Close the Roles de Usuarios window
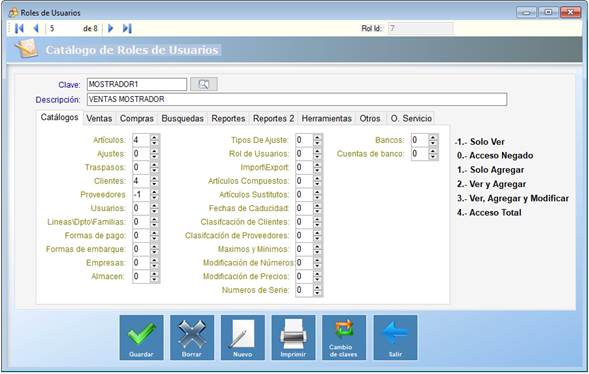589x374 pixels. click(571, 12)
